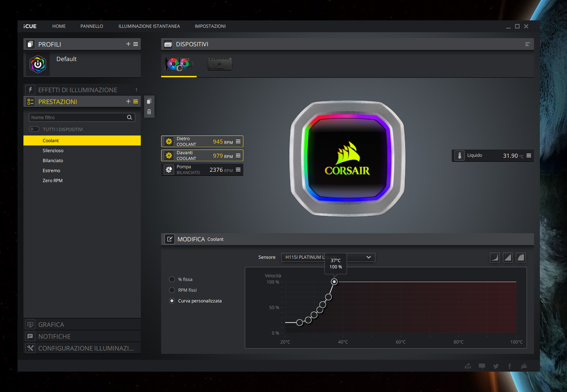Open the Dispositivi panel options icon

527,44
